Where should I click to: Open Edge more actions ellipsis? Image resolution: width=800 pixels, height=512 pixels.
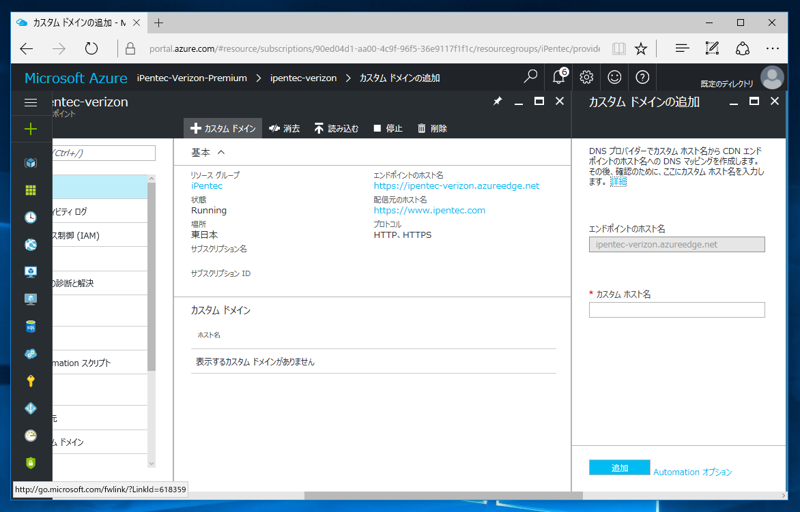(772, 49)
